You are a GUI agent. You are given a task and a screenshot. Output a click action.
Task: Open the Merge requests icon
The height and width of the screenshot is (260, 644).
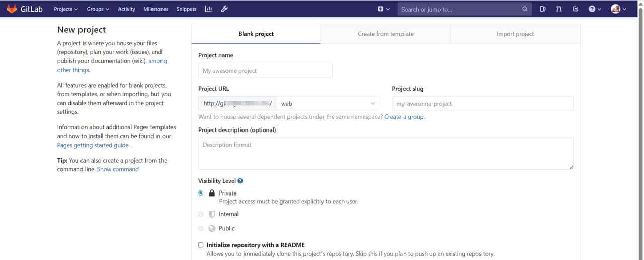pos(559,9)
